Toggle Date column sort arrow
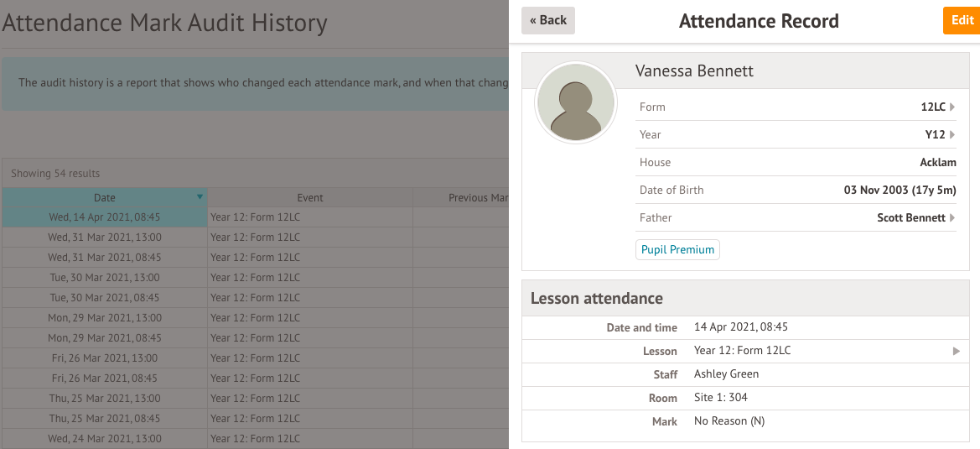The height and width of the screenshot is (449, 980). click(x=200, y=197)
